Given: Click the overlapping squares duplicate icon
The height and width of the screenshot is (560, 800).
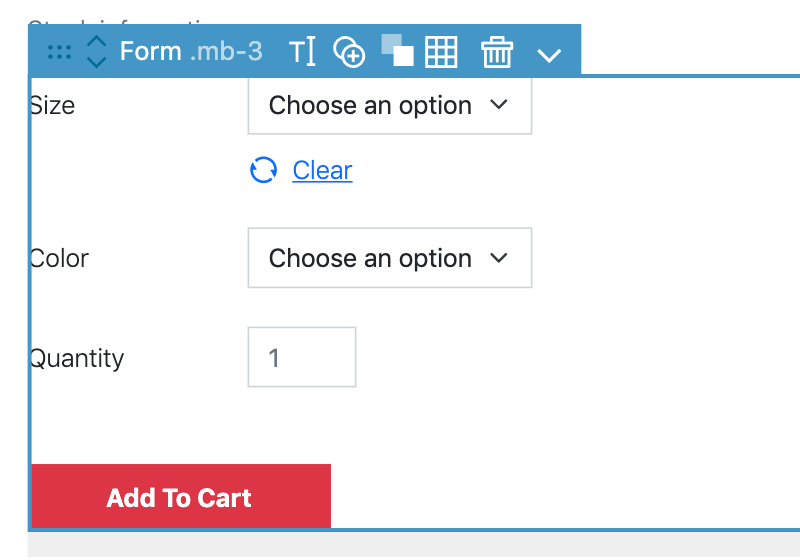Looking at the screenshot, I should pos(397,50).
